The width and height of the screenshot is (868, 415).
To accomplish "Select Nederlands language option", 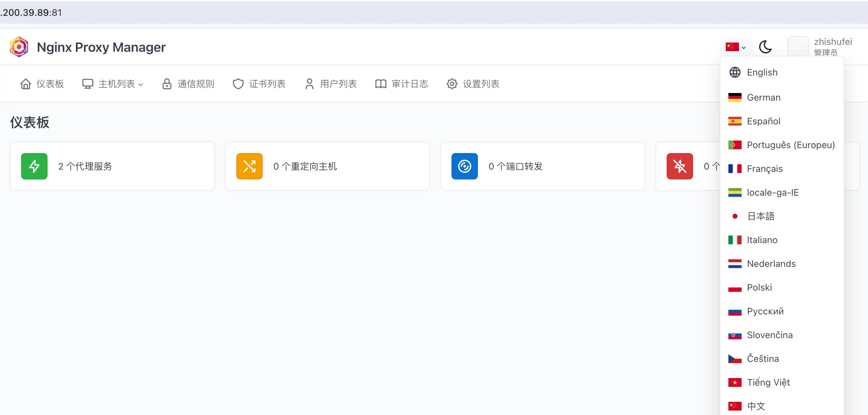I will (782, 264).
